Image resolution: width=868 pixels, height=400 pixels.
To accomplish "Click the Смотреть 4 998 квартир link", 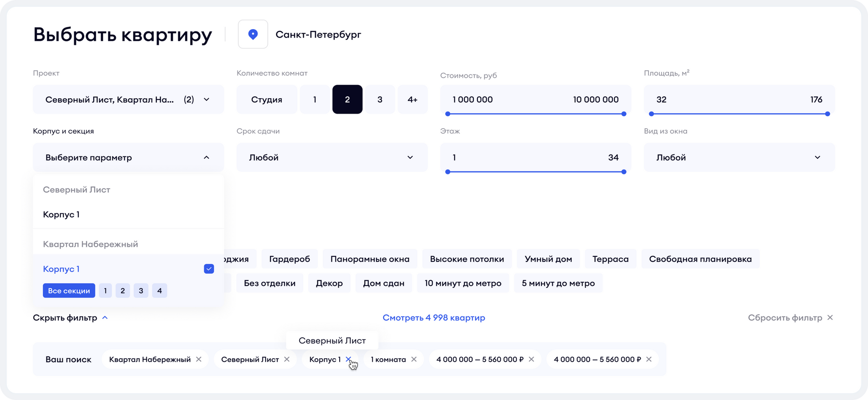I will (434, 318).
